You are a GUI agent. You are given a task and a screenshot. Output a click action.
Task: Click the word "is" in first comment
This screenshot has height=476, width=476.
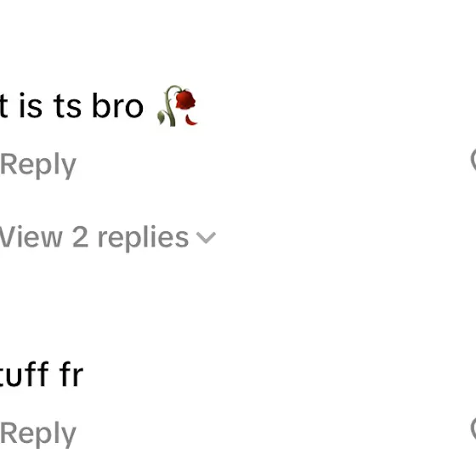pos(31,106)
